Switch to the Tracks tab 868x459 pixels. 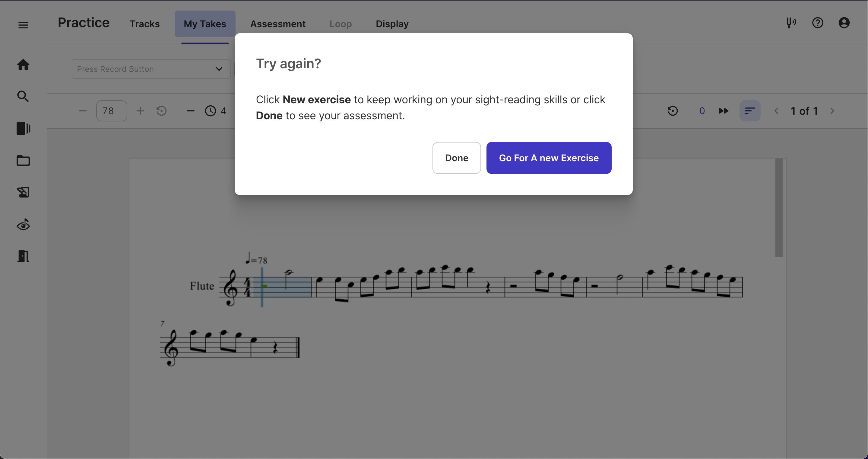[x=144, y=24]
